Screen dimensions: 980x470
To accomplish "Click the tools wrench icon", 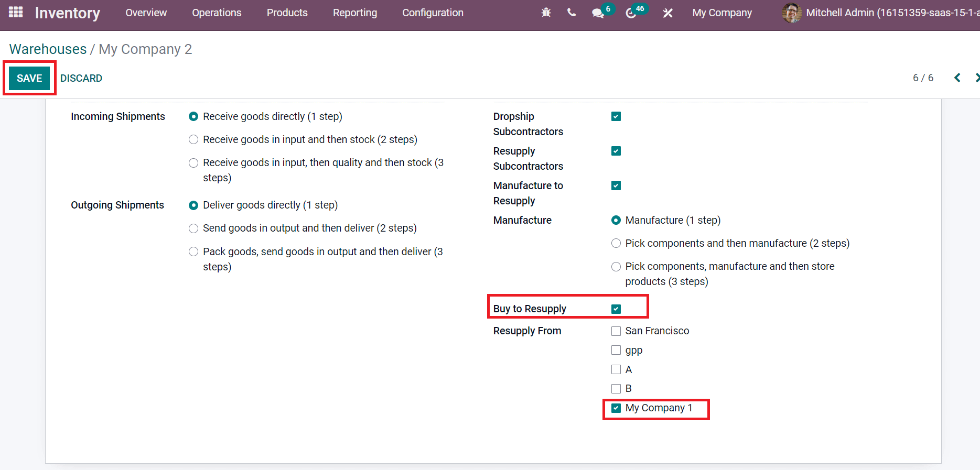I will [667, 13].
